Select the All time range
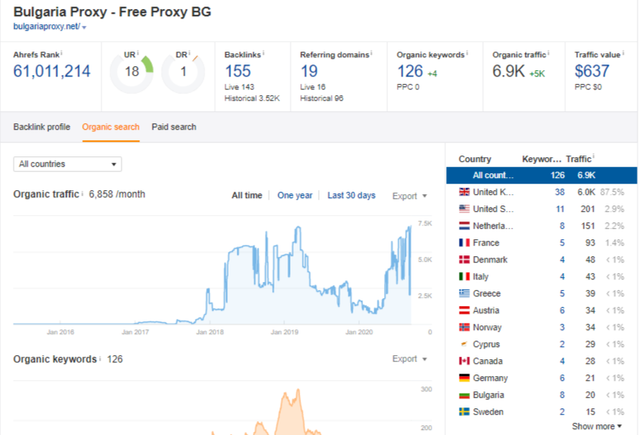640x435 pixels. [x=247, y=195]
